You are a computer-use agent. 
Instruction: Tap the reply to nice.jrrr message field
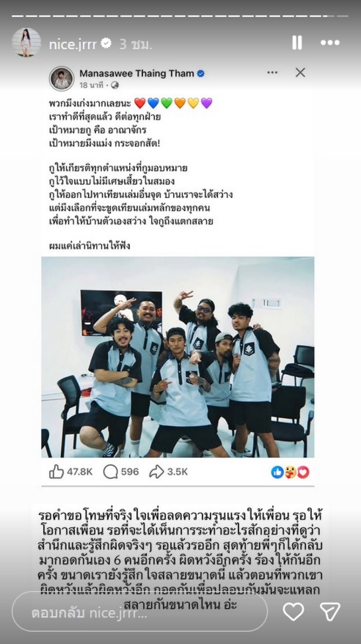(139, 611)
